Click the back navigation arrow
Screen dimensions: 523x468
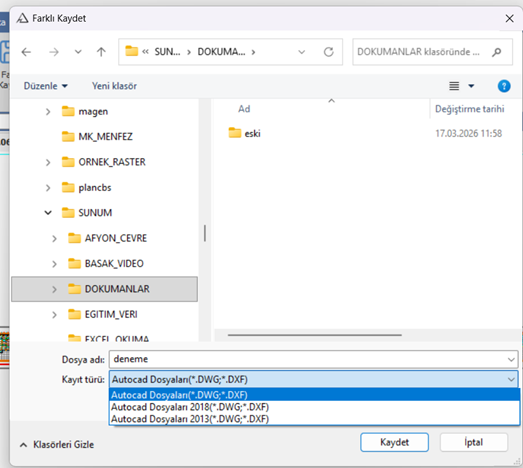point(26,52)
